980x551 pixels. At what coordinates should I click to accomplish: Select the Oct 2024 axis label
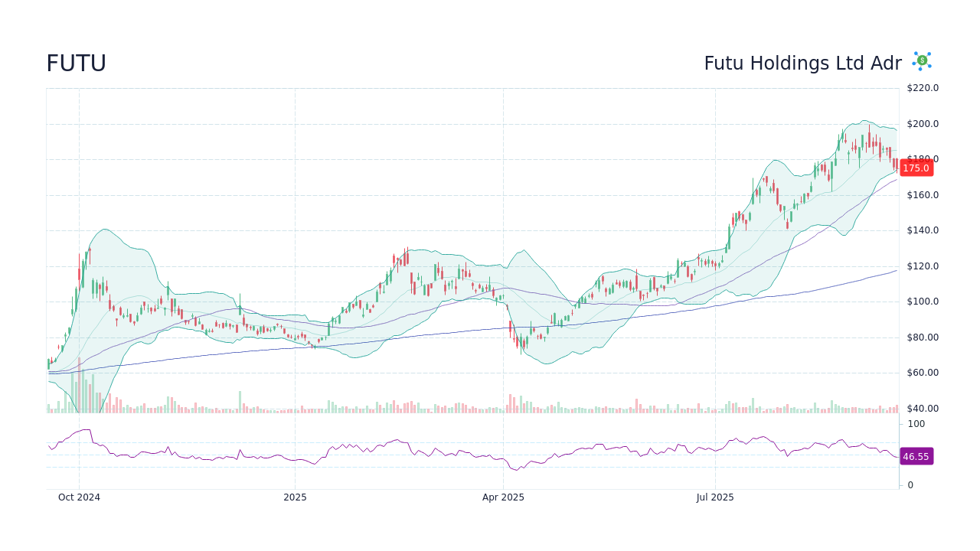[80, 497]
